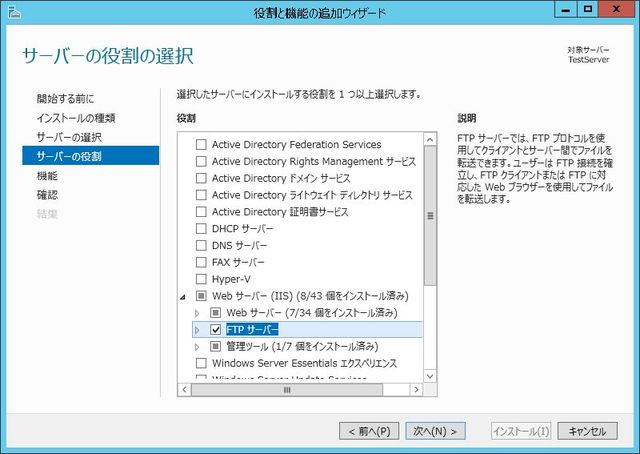
Task: Close the wizard window
Action: pos(616,9)
